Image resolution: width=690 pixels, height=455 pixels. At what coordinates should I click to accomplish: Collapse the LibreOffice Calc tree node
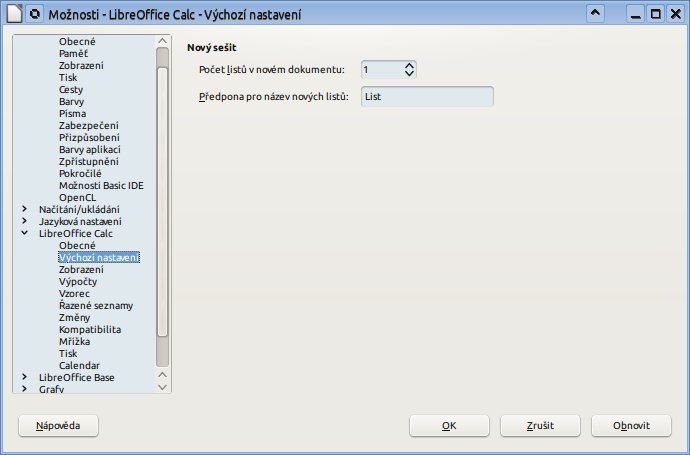point(25,233)
